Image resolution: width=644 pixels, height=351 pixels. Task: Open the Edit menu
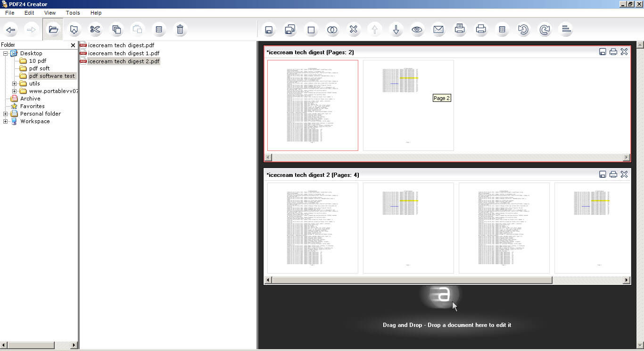(29, 13)
